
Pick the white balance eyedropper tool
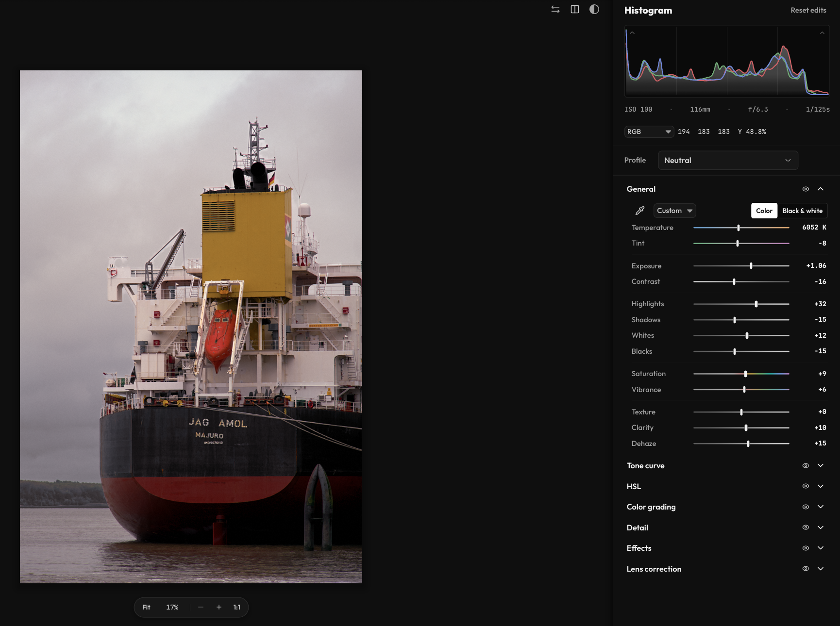(x=640, y=211)
